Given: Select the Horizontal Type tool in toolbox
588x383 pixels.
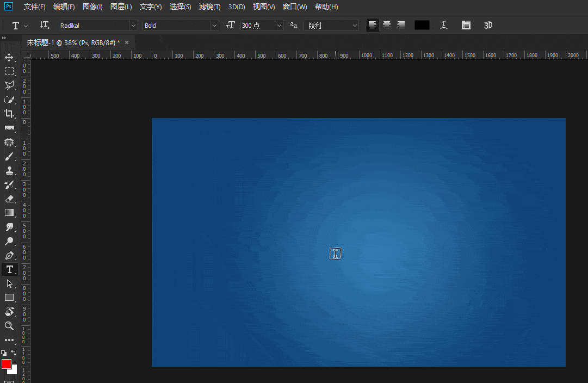Looking at the screenshot, I should click(x=9, y=269).
